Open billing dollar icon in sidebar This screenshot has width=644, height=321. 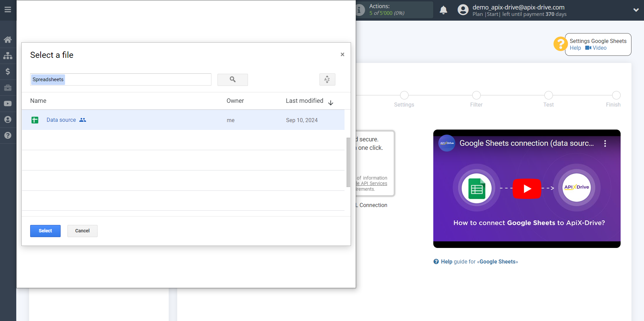point(8,71)
